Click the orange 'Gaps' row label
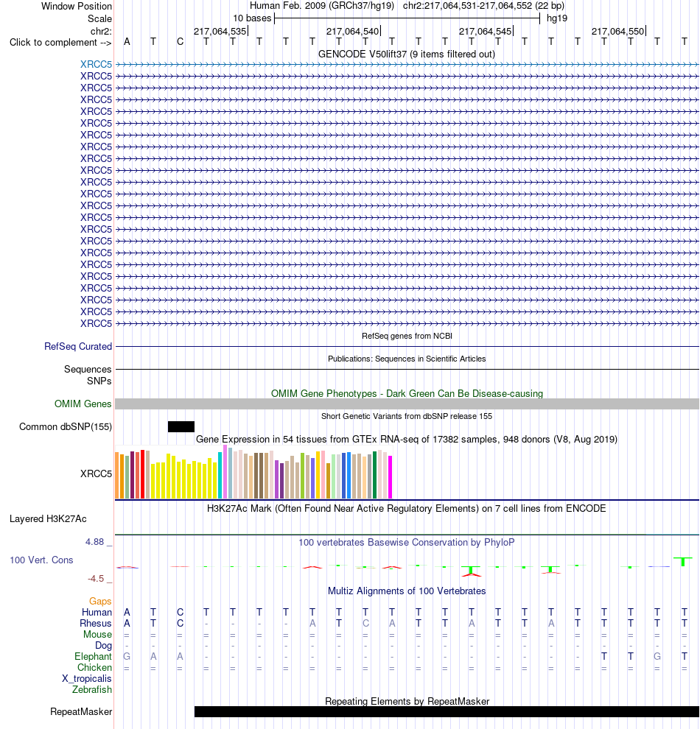The height and width of the screenshot is (729, 700). [x=100, y=602]
